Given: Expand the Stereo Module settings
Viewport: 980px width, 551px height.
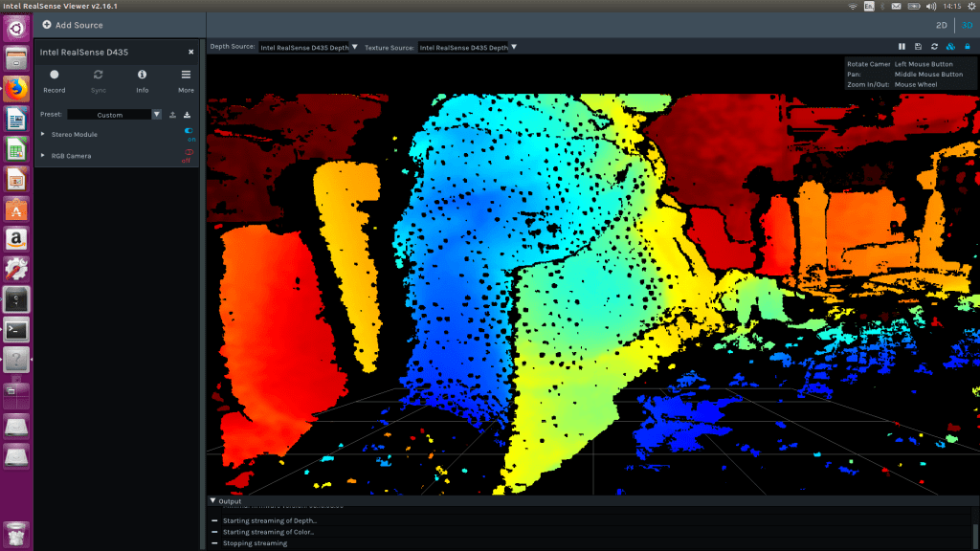Looking at the screenshot, I should pos(42,134).
